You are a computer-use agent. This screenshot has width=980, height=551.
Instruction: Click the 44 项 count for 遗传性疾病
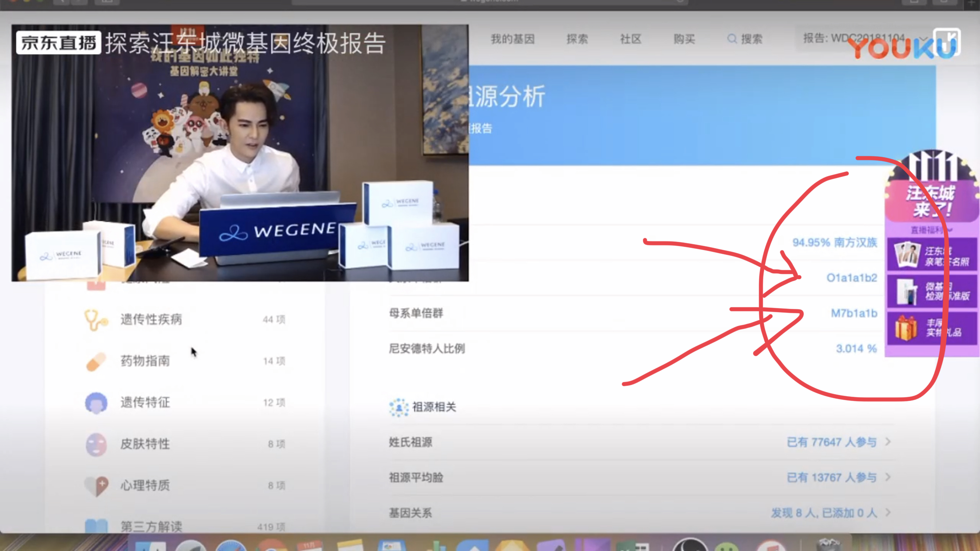(x=274, y=319)
